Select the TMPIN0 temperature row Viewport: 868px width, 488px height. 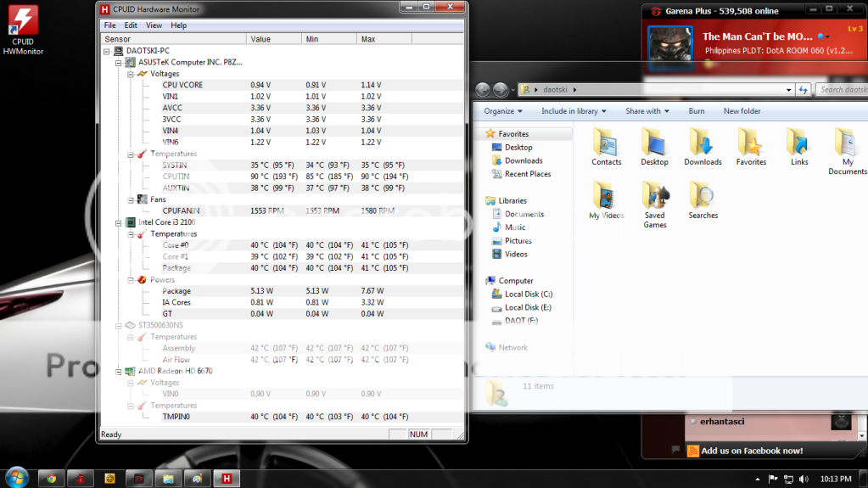point(283,417)
